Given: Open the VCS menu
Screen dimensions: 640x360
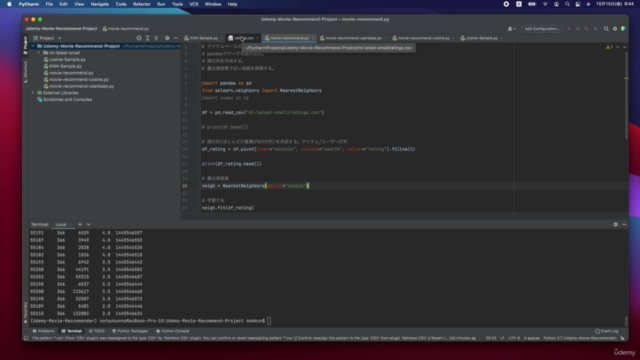Looking at the screenshot, I should tap(194, 4).
